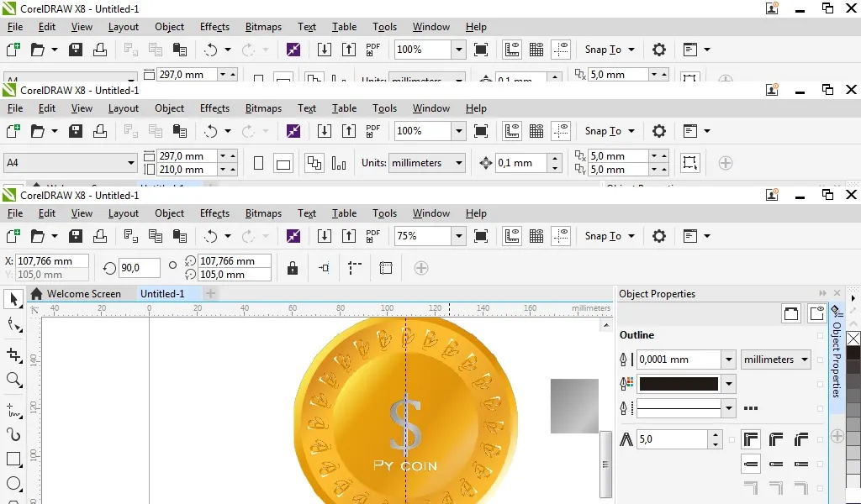Viewport: 861px width, 504px height.
Task: Switch to Untitled-1 document tab
Action: click(162, 294)
